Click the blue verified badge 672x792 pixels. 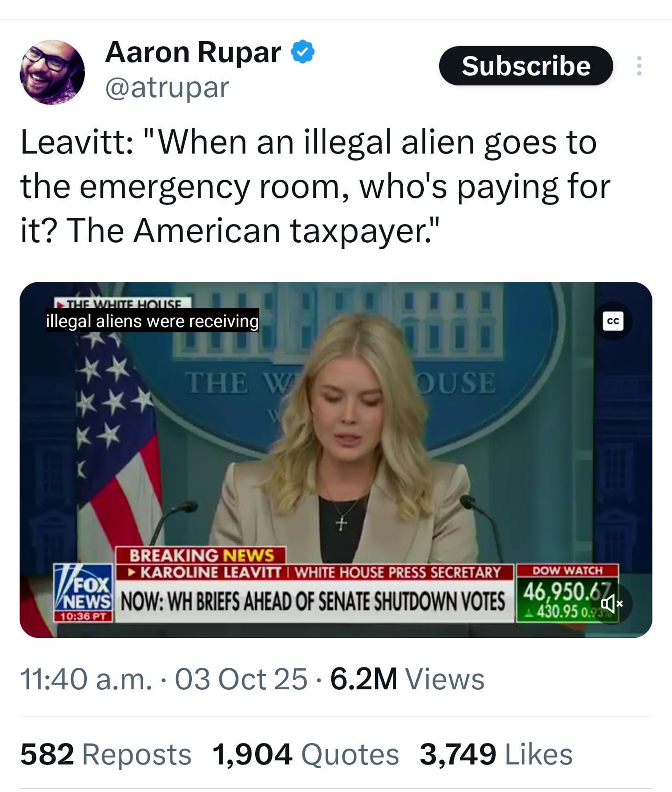303,52
